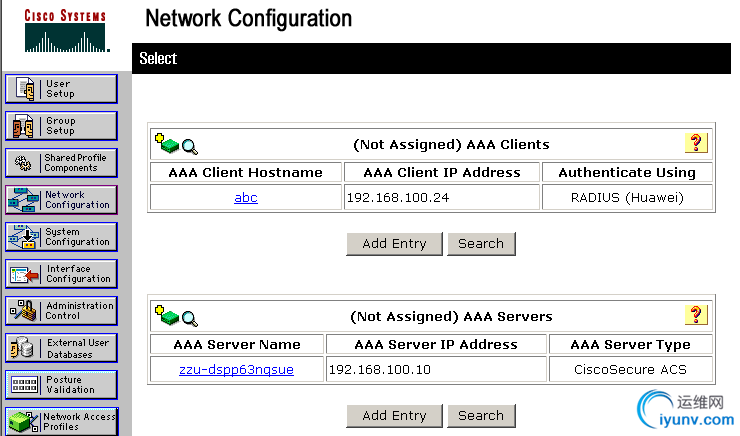Open the Group Setup sidebar button

(61, 126)
